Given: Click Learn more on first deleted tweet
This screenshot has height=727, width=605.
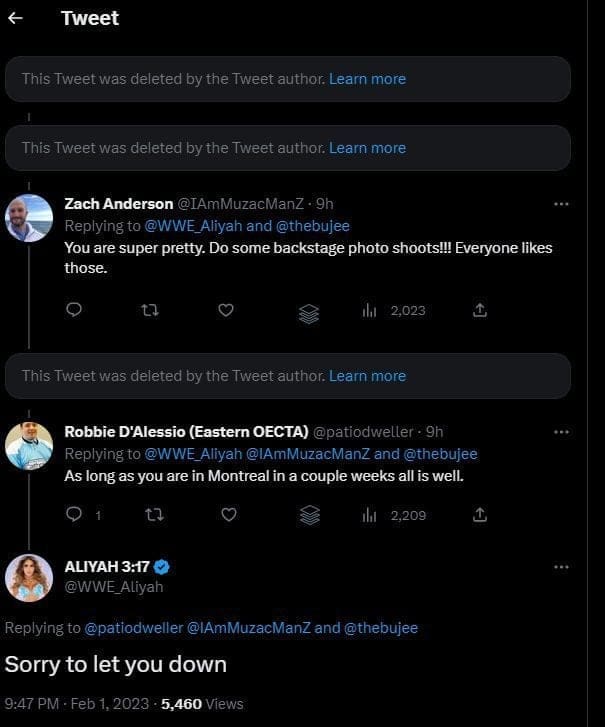Looking at the screenshot, I should coord(367,79).
